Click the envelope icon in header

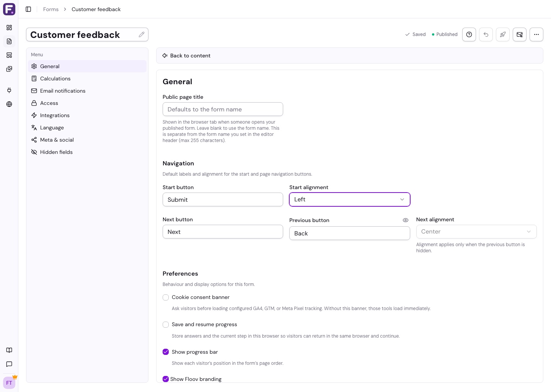520,34
